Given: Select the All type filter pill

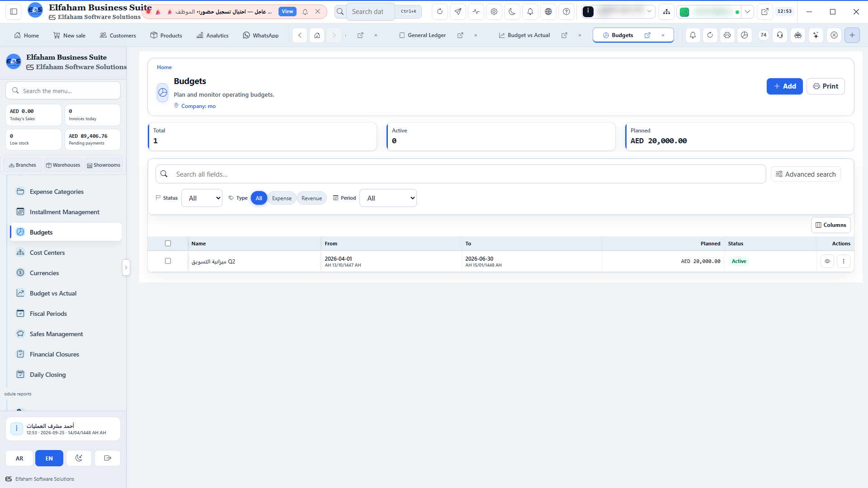Looking at the screenshot, I should (259, 198).
